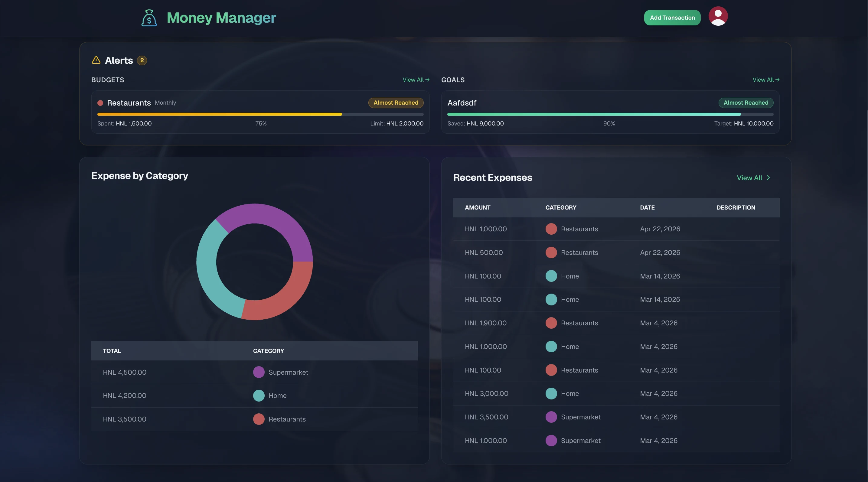
Task: Click the 90% goal percentage
Action: 609,124
